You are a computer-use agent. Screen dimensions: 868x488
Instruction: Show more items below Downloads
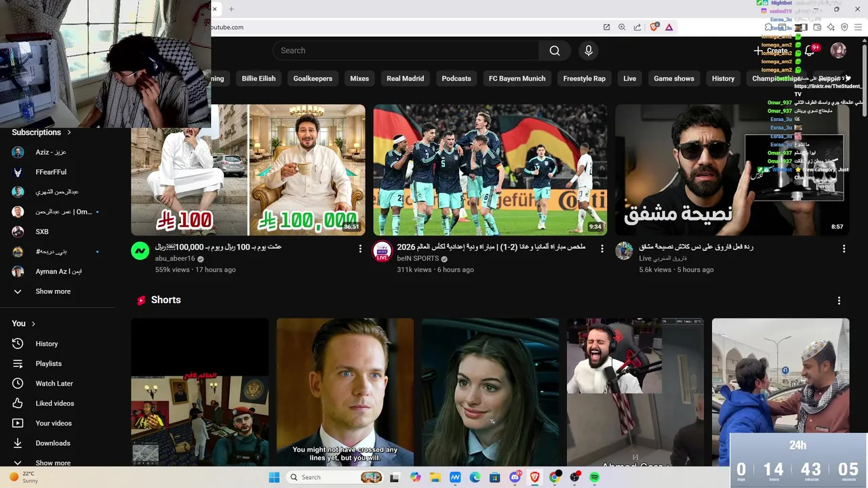coord(53,463)
